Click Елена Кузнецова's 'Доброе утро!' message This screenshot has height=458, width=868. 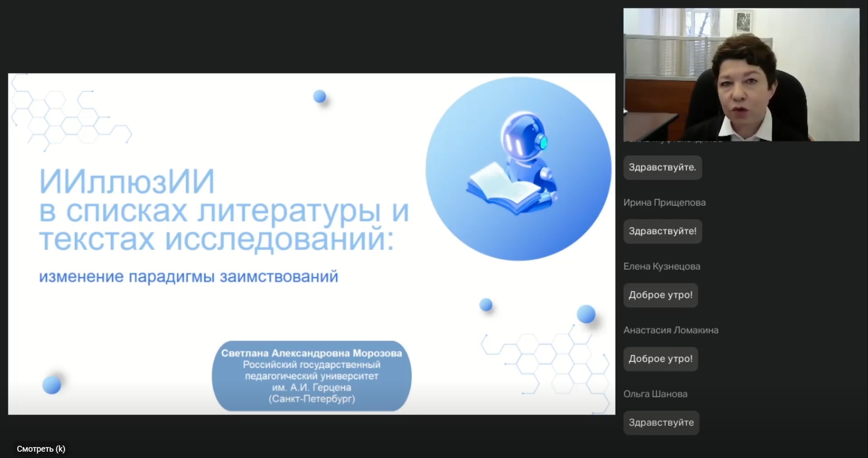[660, 295]
